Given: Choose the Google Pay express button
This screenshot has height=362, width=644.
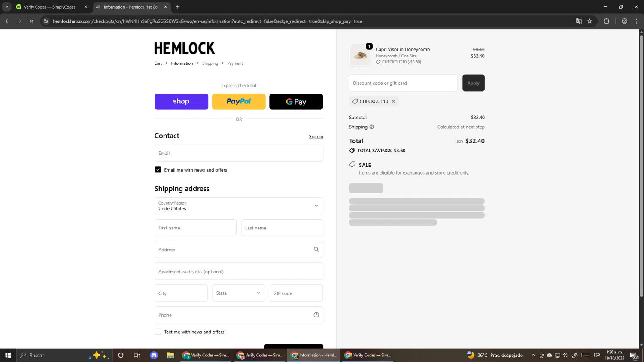Looking at the screenshot, I should (296, 102).
